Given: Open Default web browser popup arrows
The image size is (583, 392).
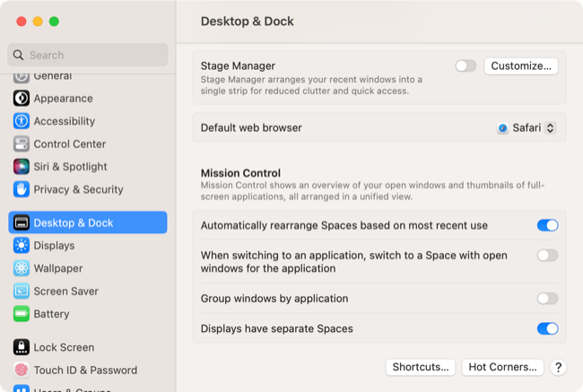Looking at the screenshot, I should tap(551, 128).
